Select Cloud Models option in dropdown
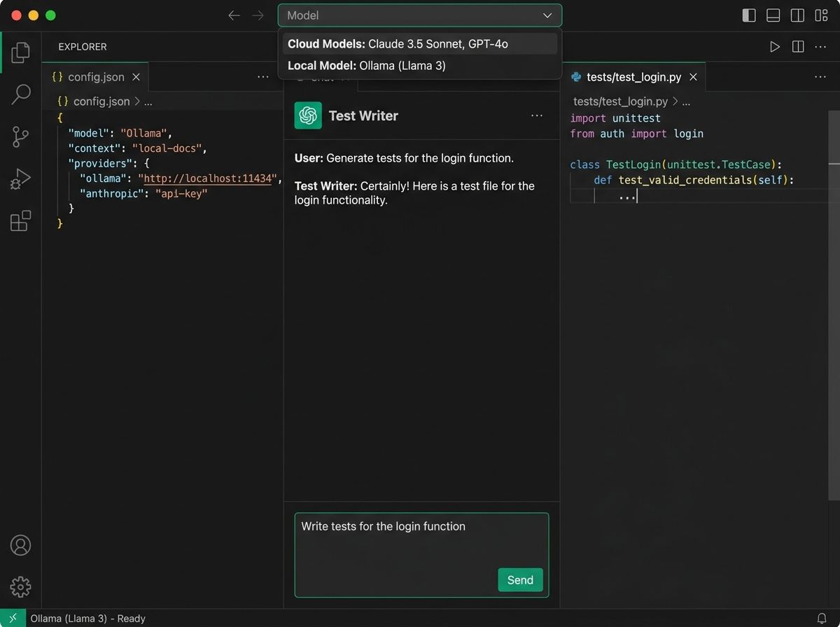 [420, 43]
